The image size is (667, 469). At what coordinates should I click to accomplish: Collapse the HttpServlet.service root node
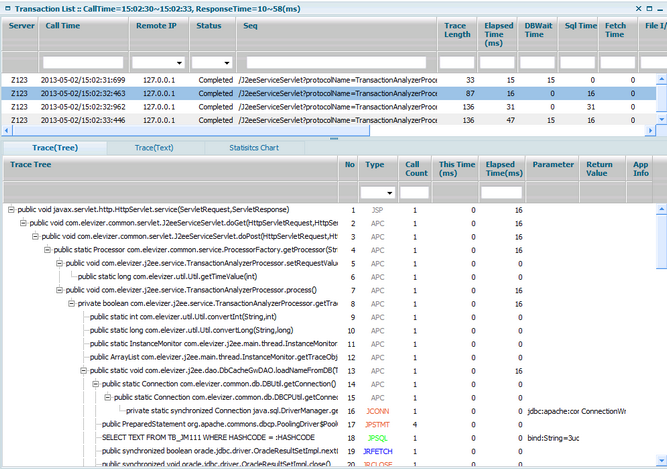click(x=11, y=210)
